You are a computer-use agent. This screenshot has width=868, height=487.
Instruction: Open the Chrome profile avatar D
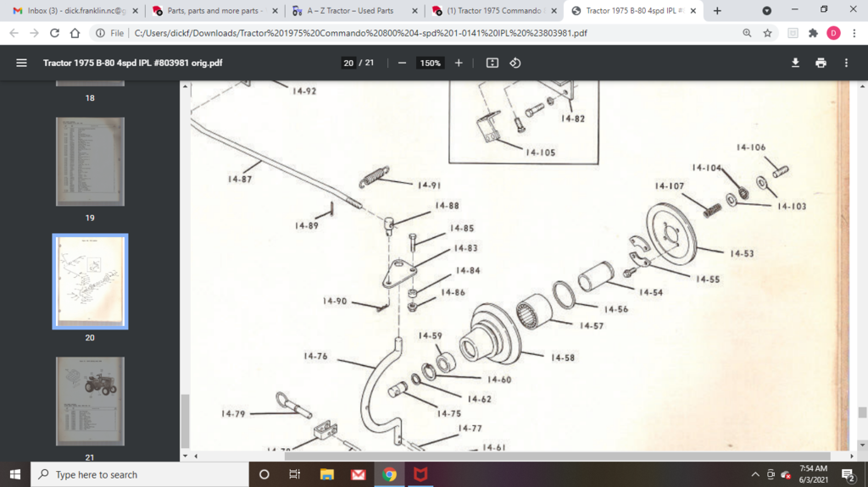coord(834,33)
